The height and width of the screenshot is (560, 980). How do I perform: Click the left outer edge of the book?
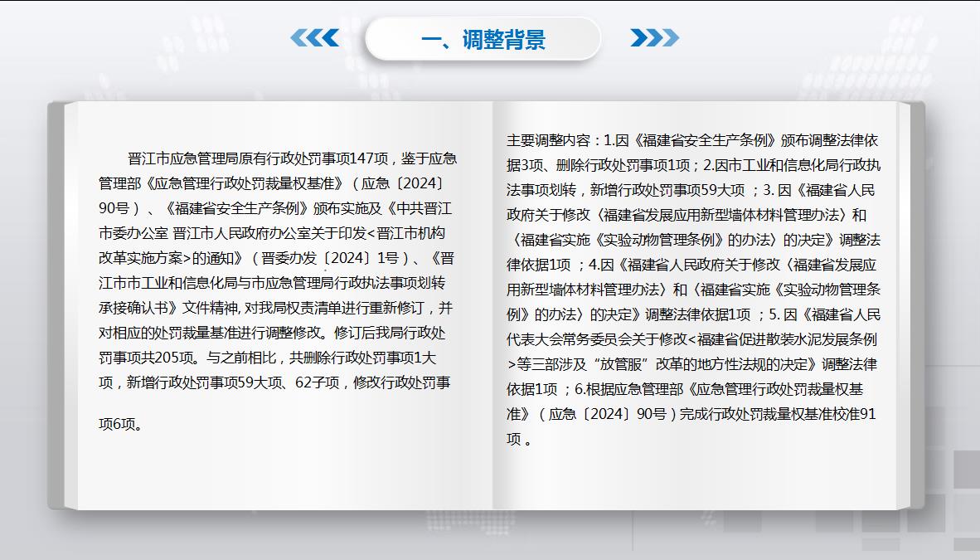(x=56, y=305)
